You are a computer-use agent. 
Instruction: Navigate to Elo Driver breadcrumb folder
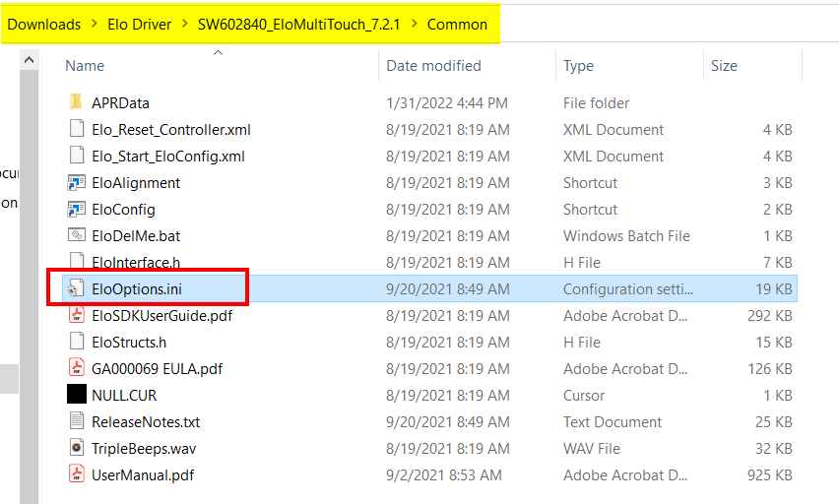pos(139,24)
